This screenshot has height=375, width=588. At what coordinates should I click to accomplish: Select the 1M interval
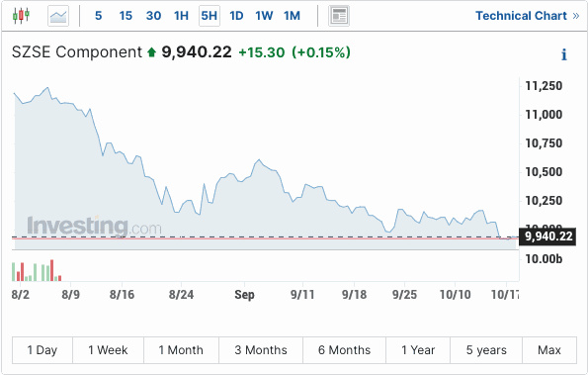pos(292,16)
